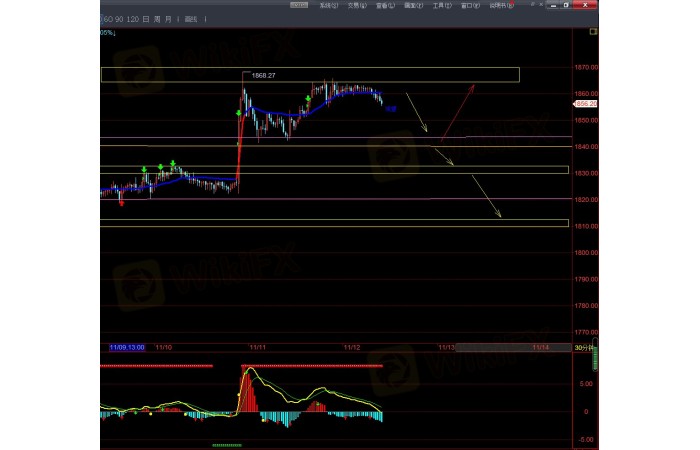Select the 1868.27 high price label

pos(263,75)
